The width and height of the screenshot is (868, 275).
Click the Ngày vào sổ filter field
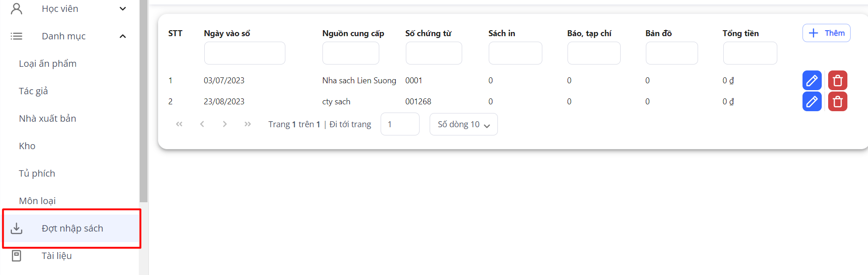(245, 53)
